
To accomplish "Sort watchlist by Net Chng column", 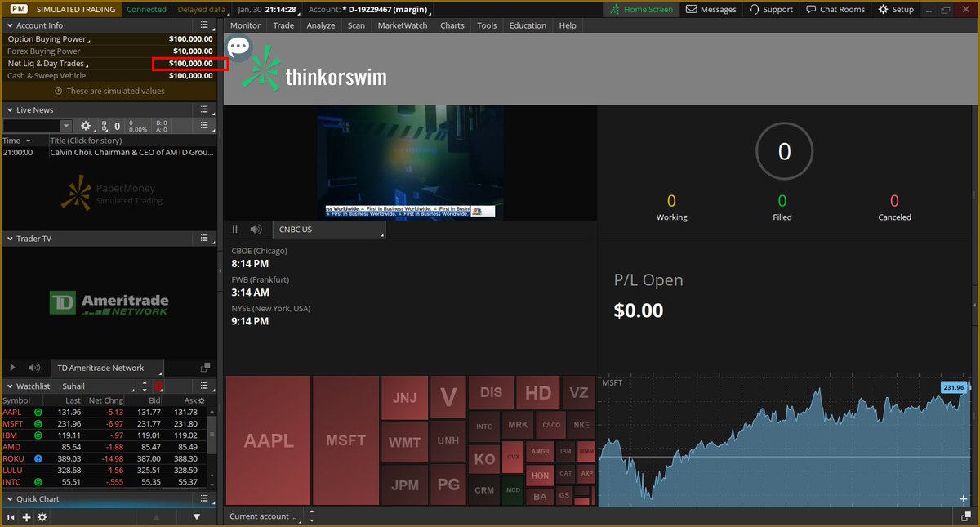I will coord(105,400).
